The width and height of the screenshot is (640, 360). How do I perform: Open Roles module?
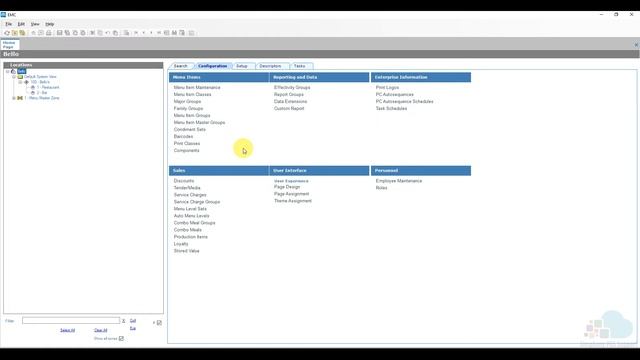(x=381, y=188)
